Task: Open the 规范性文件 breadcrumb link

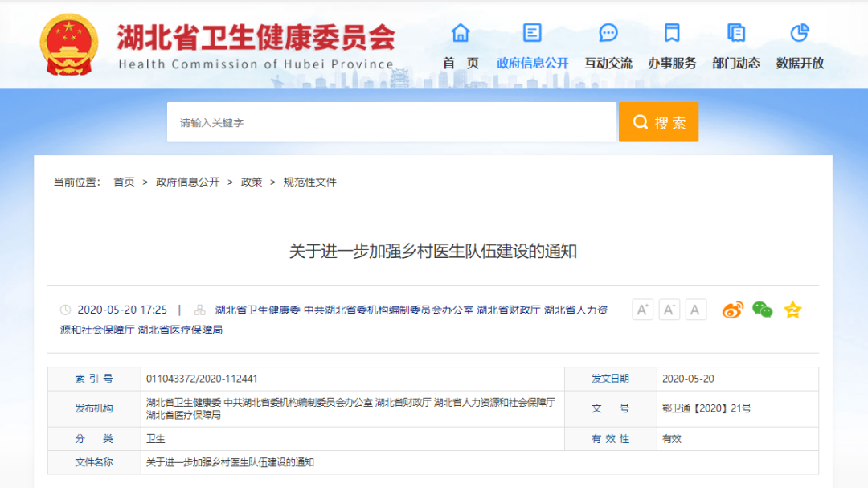Action: coord(309,182)
